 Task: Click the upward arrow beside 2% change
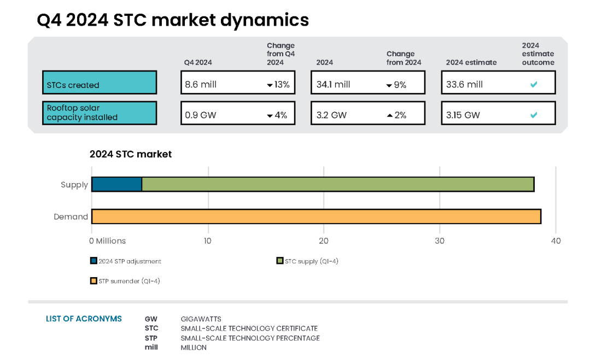(391, 116)
